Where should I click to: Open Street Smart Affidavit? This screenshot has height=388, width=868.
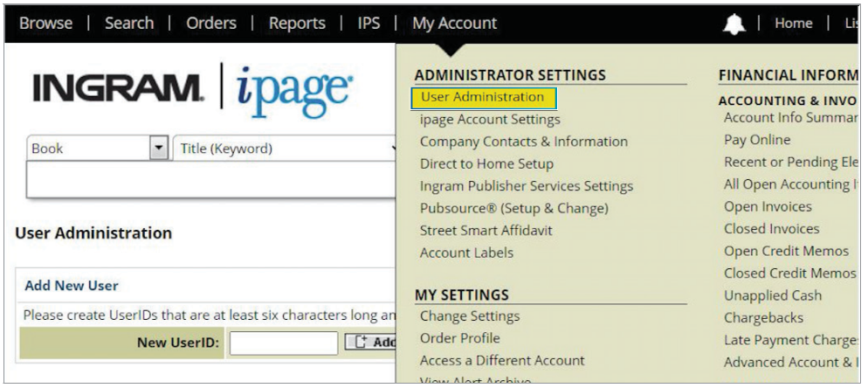point(486,230)
